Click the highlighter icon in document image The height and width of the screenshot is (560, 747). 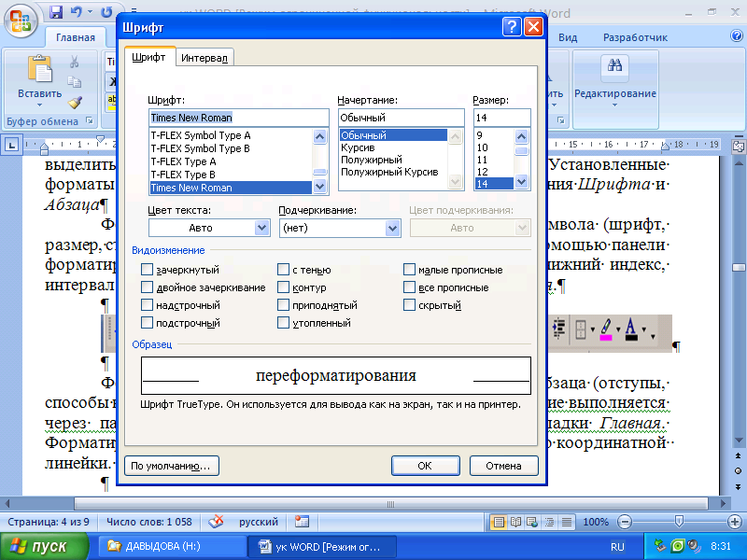pyautogui.click(x=606, y=329)
